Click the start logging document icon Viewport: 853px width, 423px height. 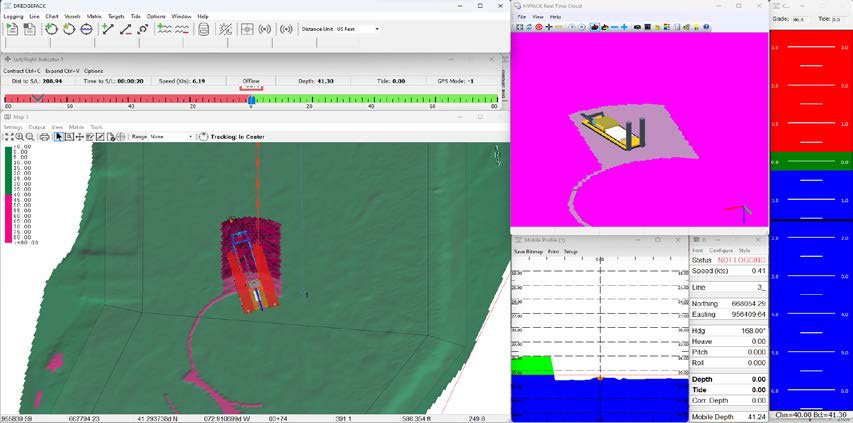pos(11,29)
